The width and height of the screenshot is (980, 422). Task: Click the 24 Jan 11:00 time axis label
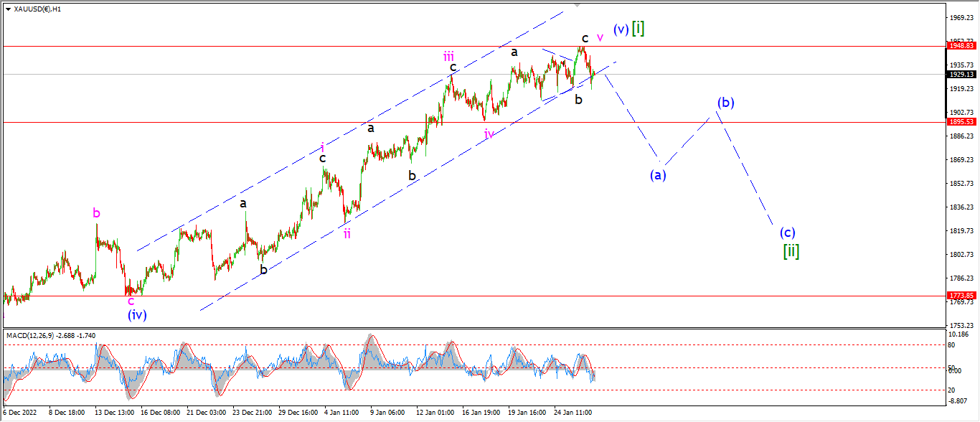pos(573,413)
